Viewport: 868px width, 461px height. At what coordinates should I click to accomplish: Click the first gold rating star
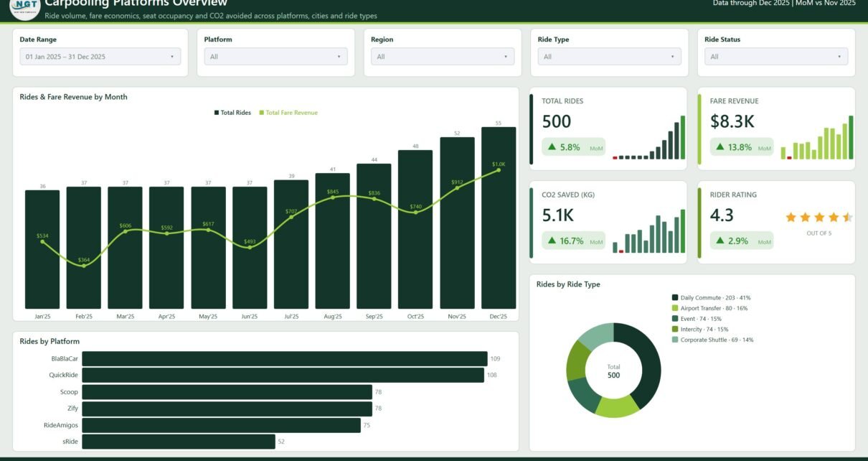tap(791, 217)
